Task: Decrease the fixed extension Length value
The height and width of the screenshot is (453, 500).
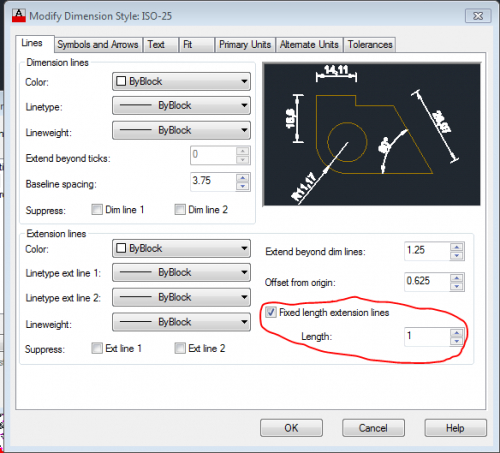Action: tap(457, 341)
